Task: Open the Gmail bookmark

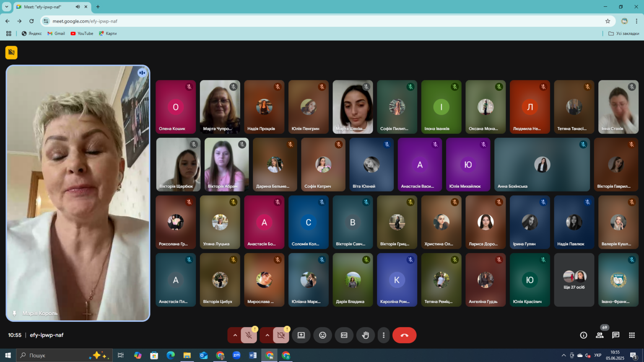Action: tap(56, 34)
